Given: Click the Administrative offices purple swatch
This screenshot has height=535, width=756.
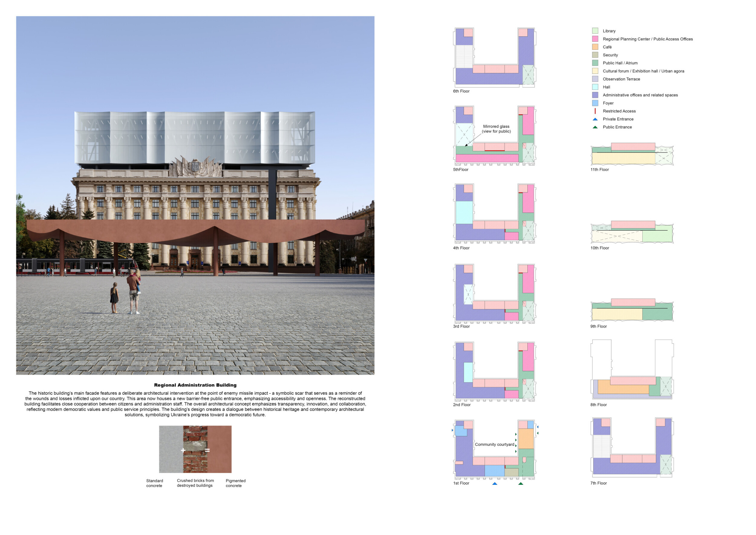Looking at the screenshot, I should click(595, 95).
